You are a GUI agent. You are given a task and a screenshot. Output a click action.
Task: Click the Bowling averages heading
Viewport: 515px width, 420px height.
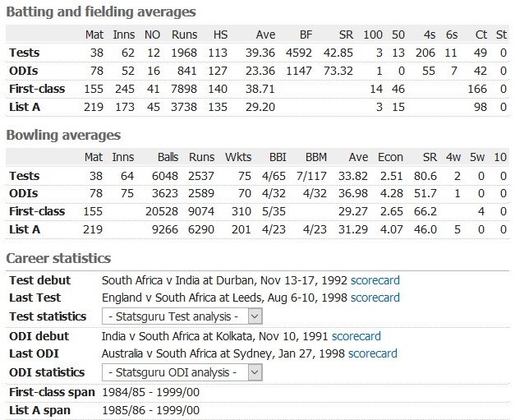click(63, 135)
